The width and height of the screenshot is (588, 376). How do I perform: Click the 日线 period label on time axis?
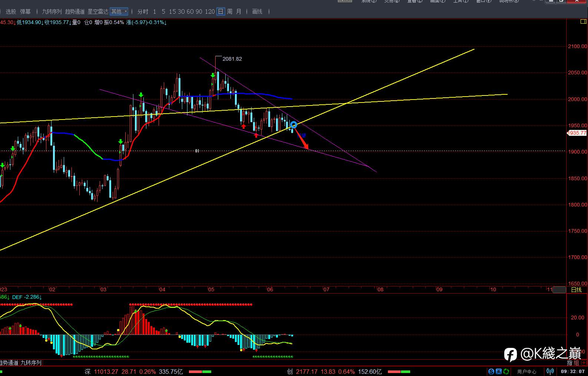click(576, 290)
